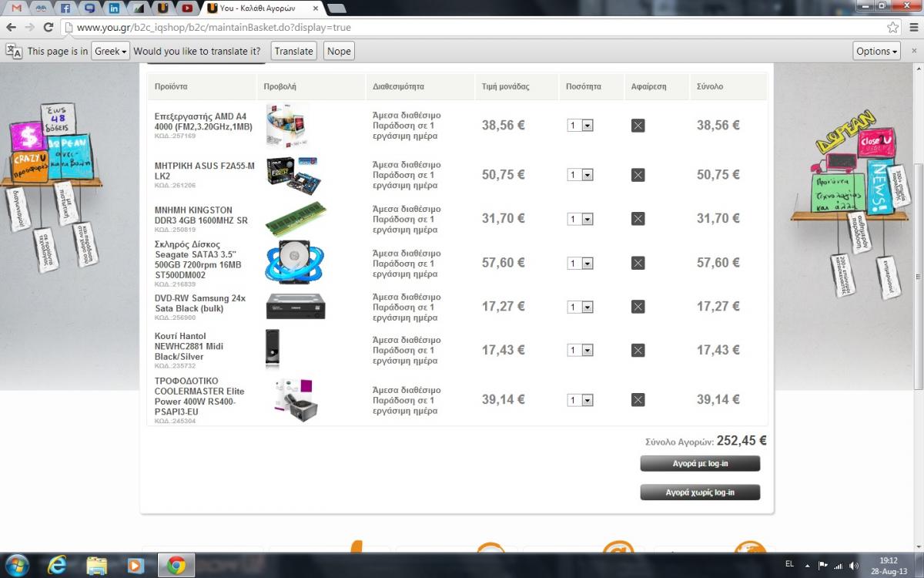Launch Internet Explorer from the taskbar

(x=56, y=565)
